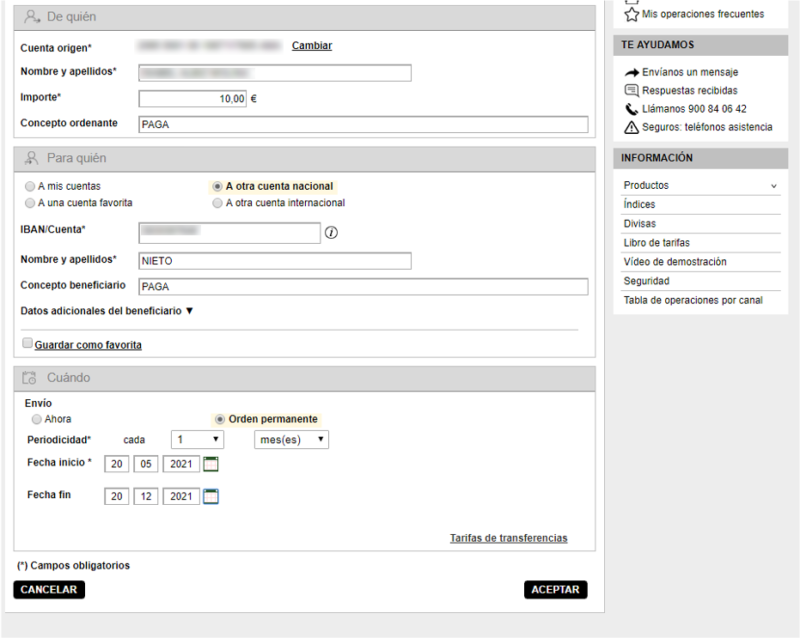Click the Llámanos phone icon

coord(631,109)
